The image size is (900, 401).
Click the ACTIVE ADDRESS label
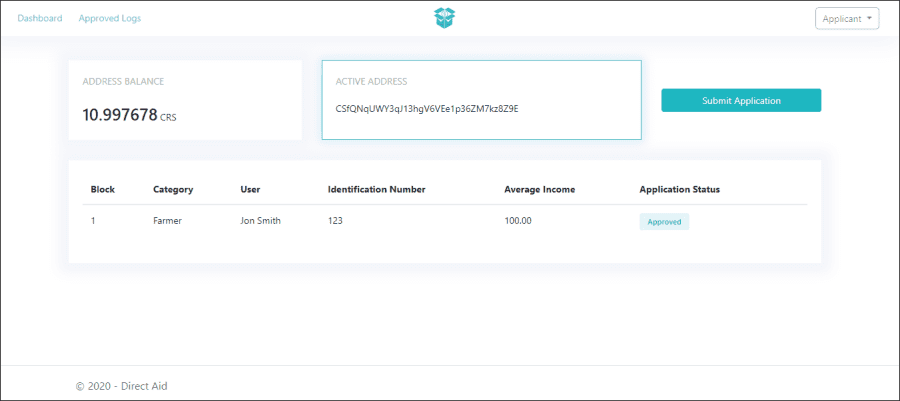pos(371,81)
